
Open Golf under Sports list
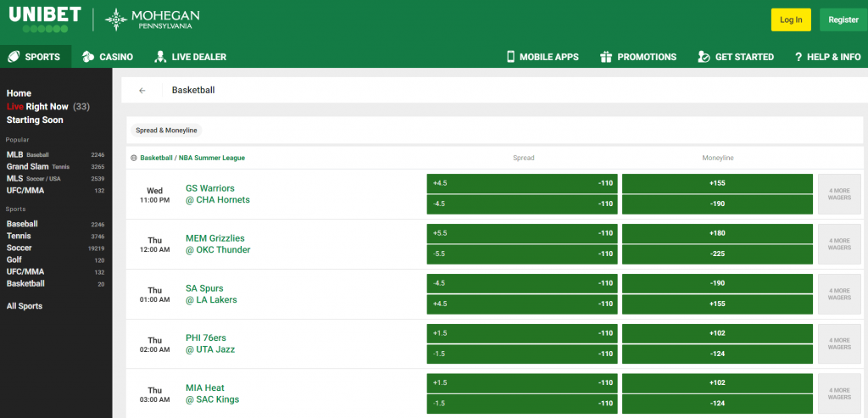pos(55,259)
